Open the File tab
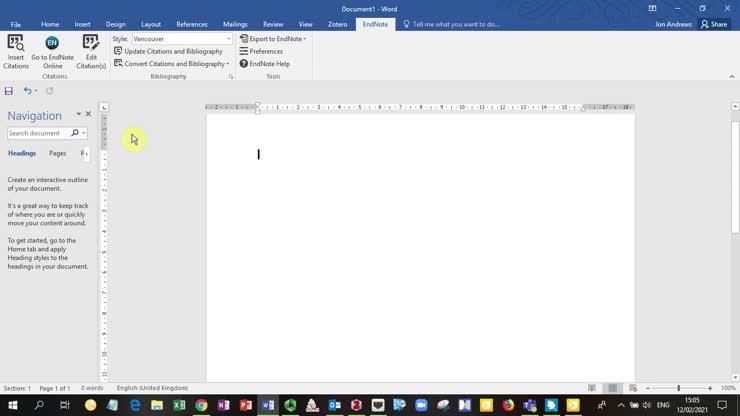Image resolution: width=740 pixels, height=416 pixels. [x=16, y=24]
